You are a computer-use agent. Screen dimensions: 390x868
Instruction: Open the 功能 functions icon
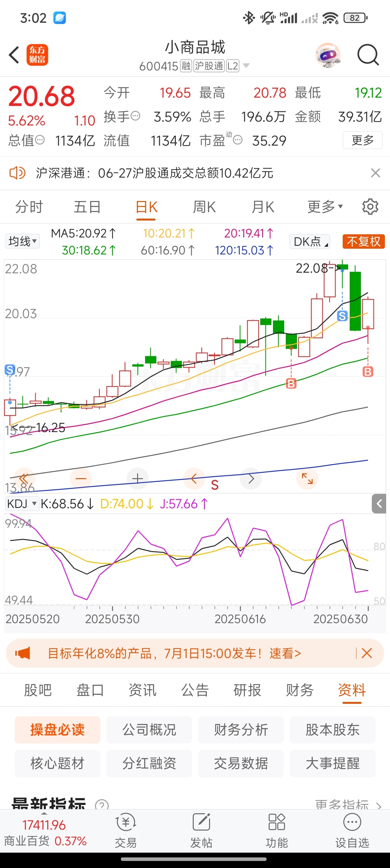[277, 831]
